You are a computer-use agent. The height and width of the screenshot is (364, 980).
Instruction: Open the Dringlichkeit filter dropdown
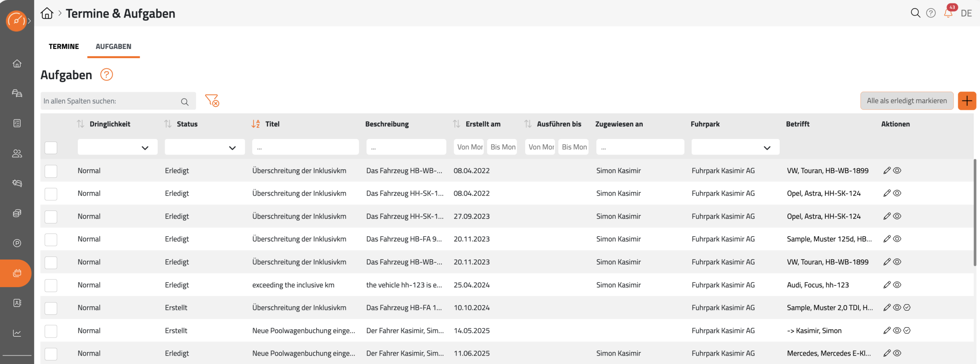(x=118, y=148)
